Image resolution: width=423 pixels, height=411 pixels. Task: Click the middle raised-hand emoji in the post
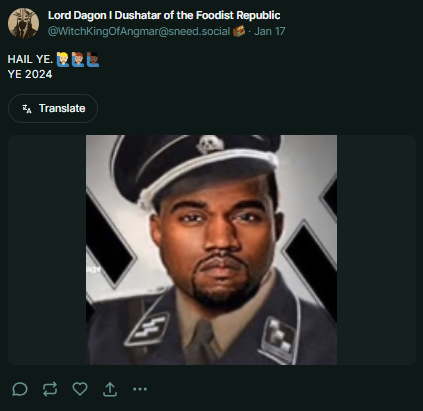[78, 59]
